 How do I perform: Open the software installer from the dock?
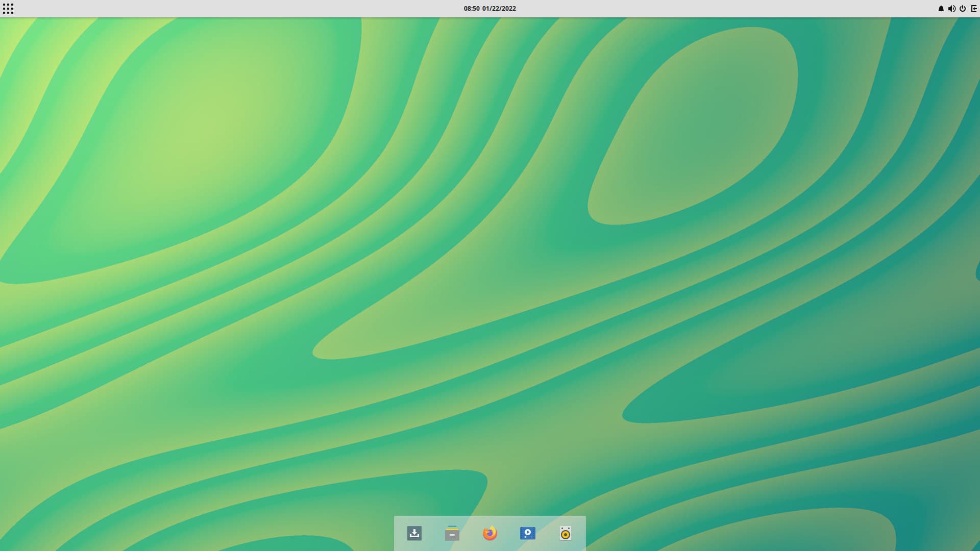[x=414, y=533]
